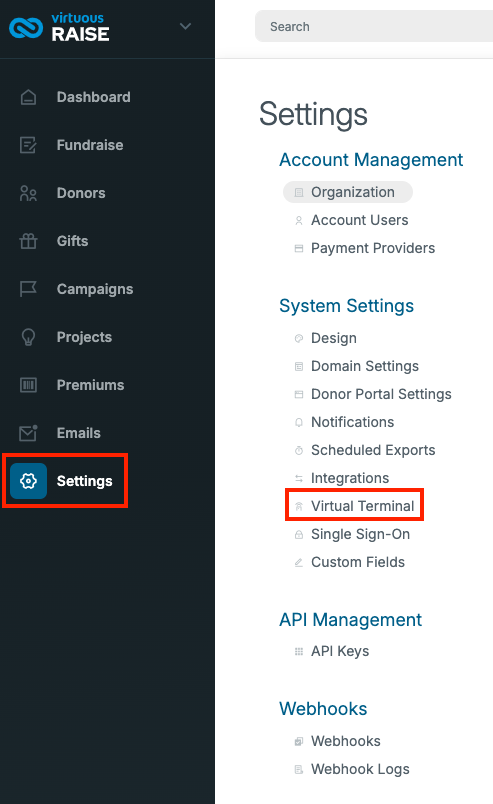Open Integrations settings
The image size is (493, 804).
(350, 478)
